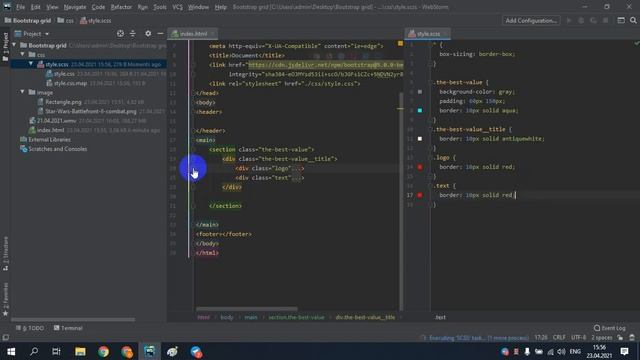Click the main breadcrumb
640x360 pixels.
[x=251, y=317]
